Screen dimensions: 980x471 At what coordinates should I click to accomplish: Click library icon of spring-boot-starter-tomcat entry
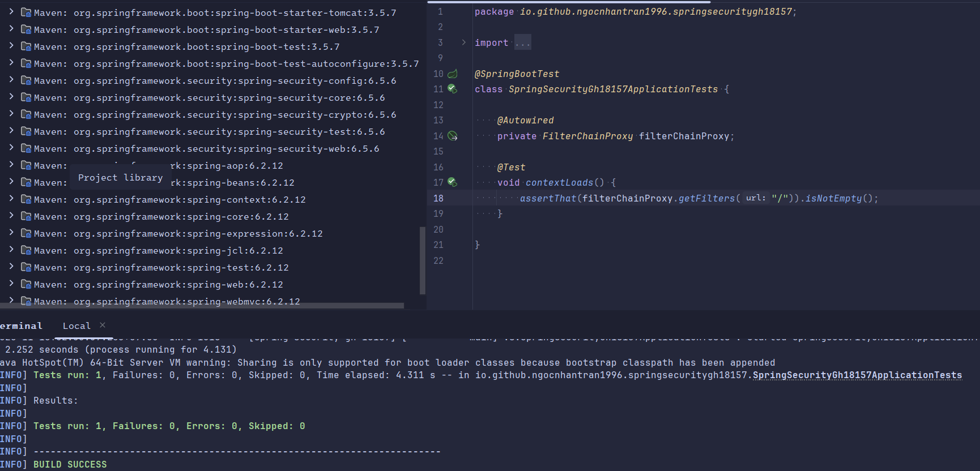tap(26, 12)
